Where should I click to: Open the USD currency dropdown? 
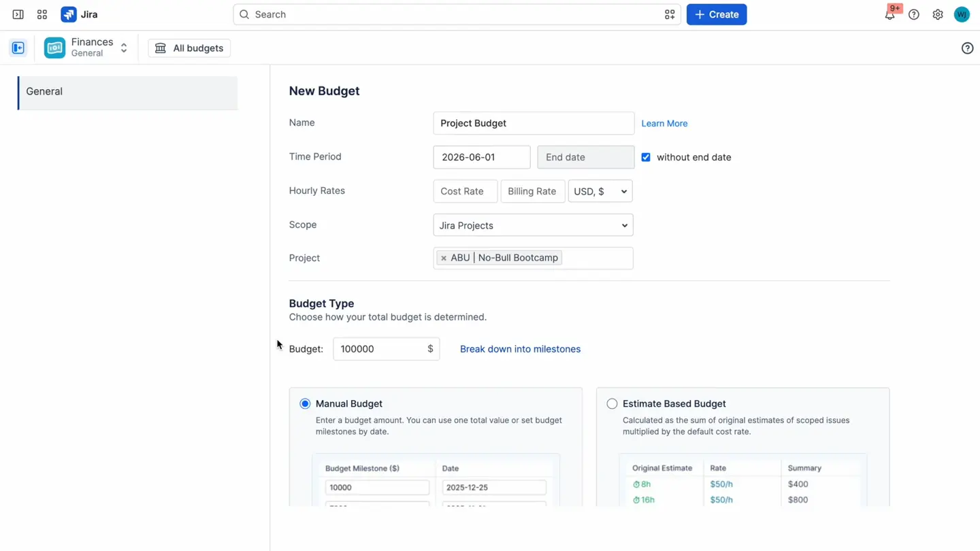tap(600, 191)
